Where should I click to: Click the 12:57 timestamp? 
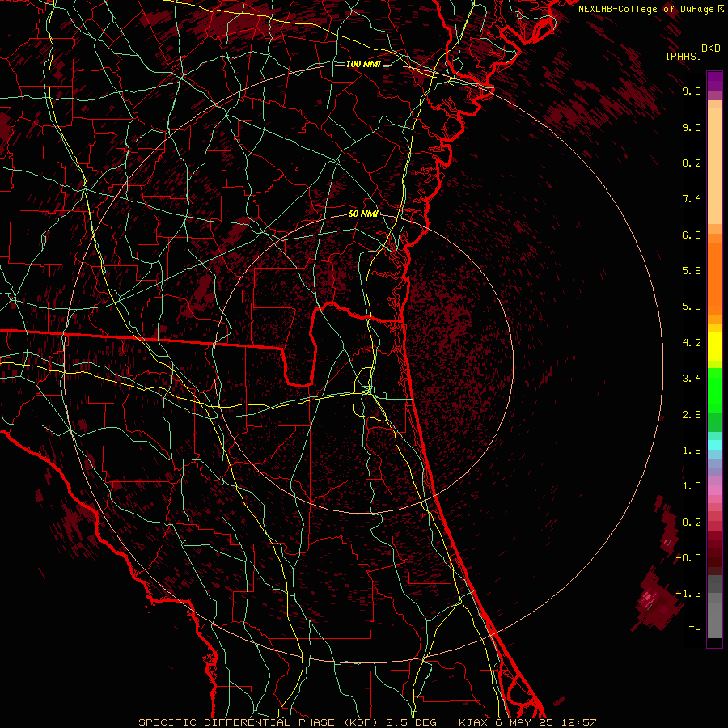[x=579, y=722]
